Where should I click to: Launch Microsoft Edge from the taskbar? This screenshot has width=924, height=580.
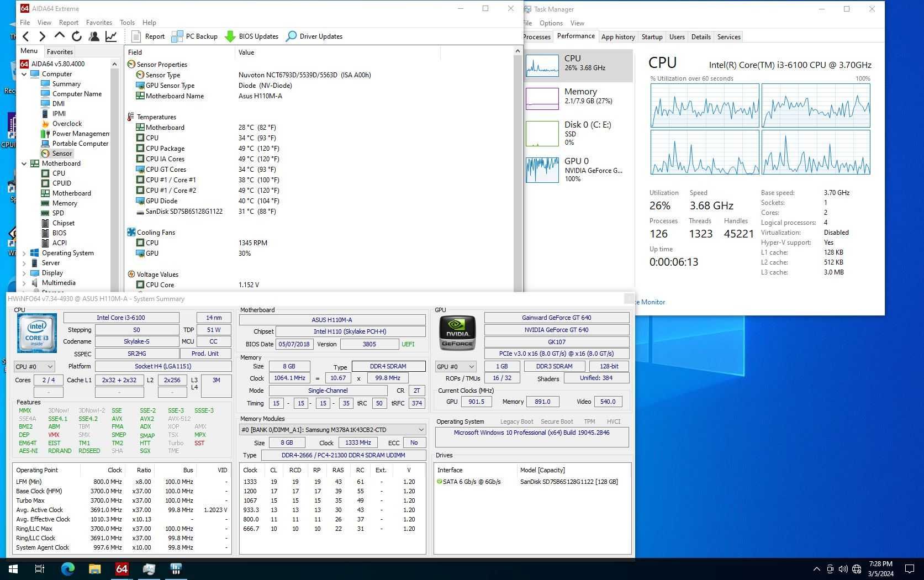point(67,569)
